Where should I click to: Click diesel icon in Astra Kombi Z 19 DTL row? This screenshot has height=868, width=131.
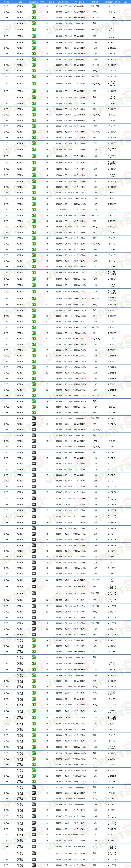(34, 840)
